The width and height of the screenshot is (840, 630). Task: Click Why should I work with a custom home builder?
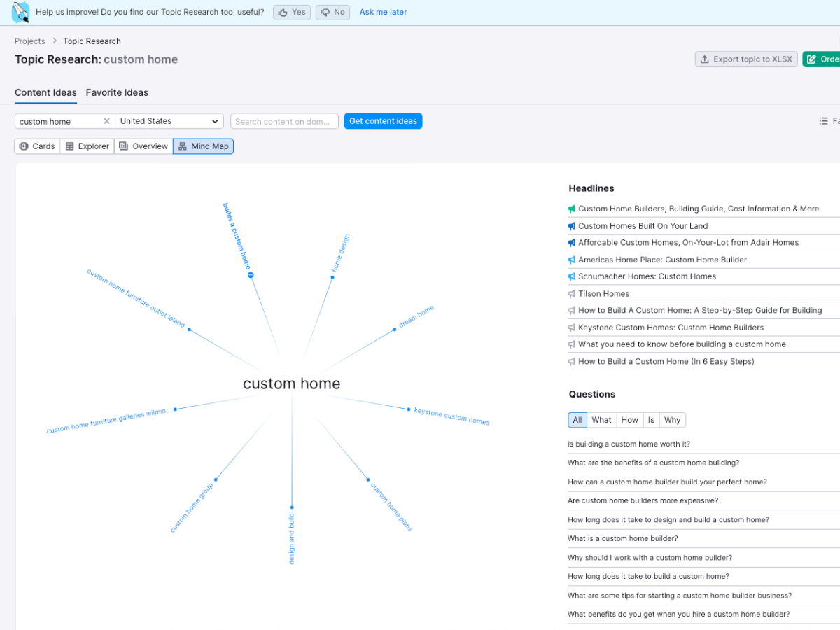[x=650, y=558]
